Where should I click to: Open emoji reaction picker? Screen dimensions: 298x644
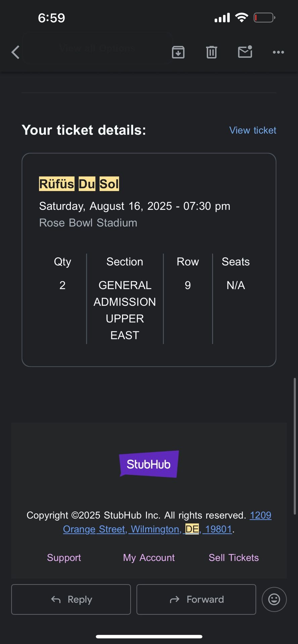[274, 599]
